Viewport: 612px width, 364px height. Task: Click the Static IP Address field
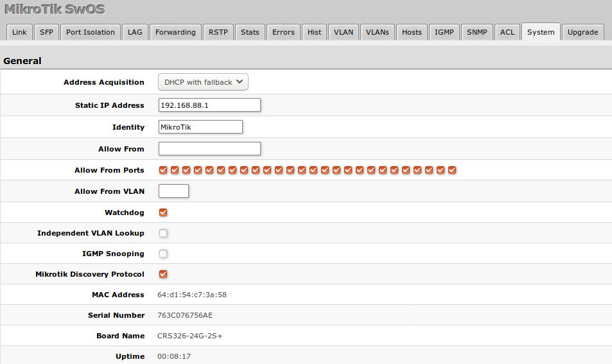(x=209, y=105)
